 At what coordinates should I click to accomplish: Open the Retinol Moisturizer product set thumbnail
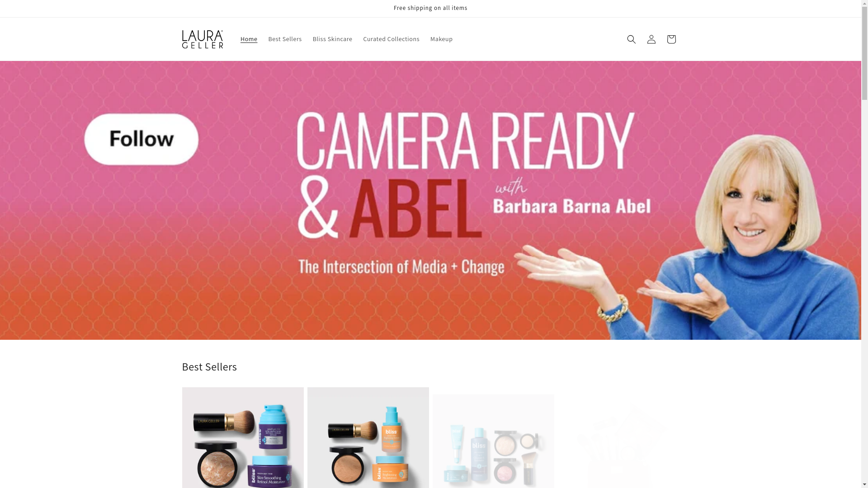[243, 437]
